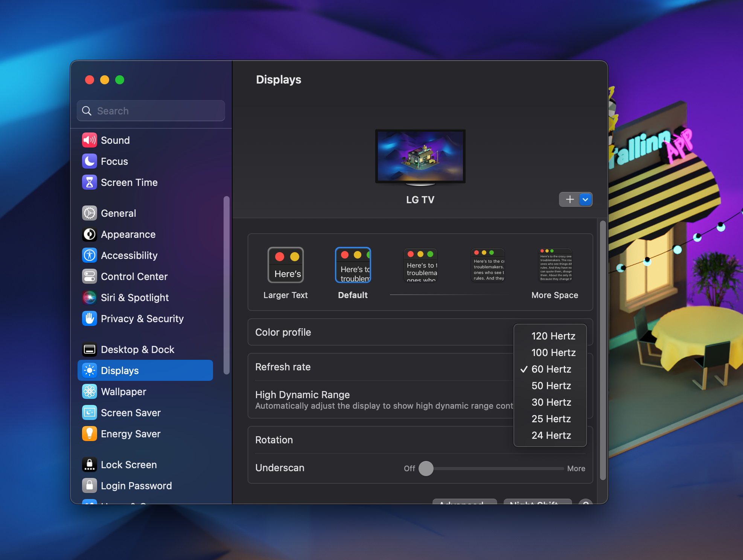Image resolution: width=743 pixels, height=560 pixels.
Task: Select Energy Saver bulb icon
Action: [90, 434]
